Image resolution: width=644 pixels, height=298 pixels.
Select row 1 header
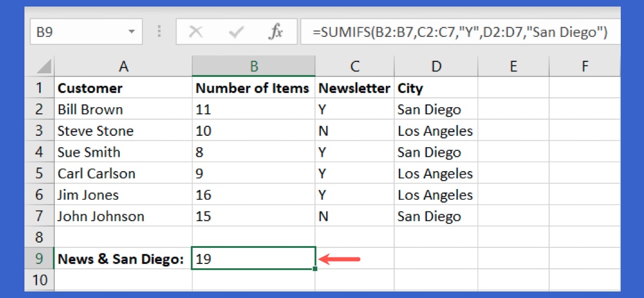(x=39, y=88)
